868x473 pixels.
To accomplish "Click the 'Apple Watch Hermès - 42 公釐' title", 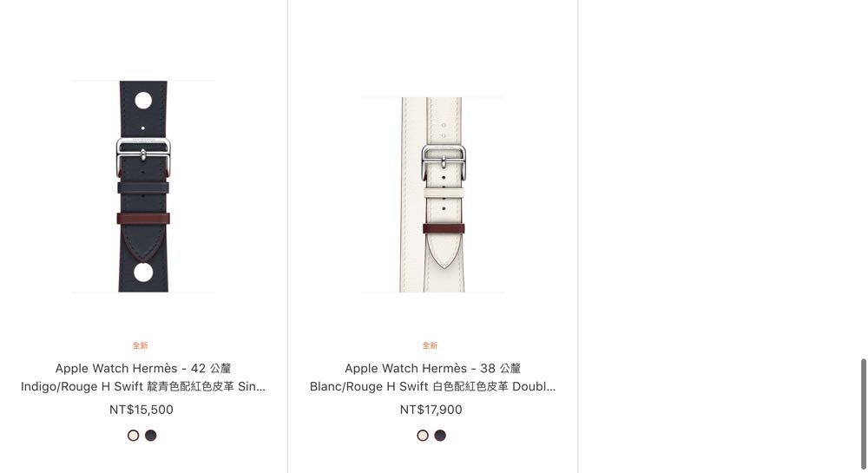I will point(143,369).
